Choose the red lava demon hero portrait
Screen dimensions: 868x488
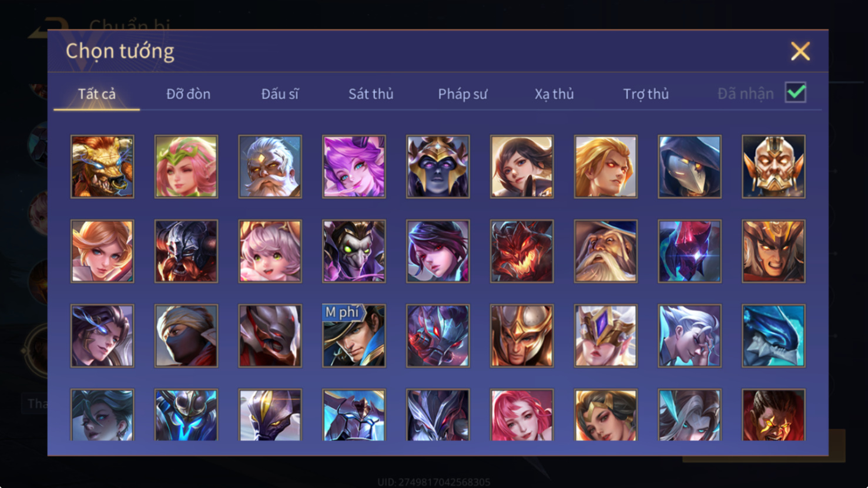(x=522, y=251)
